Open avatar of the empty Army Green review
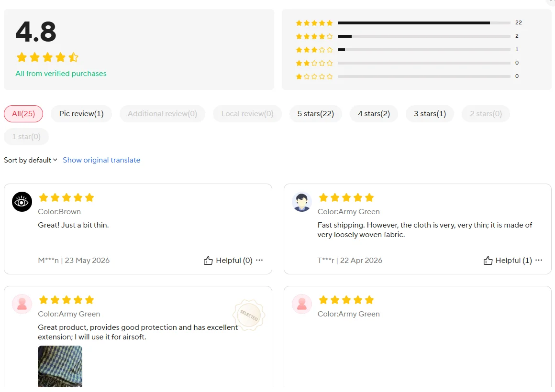The width and height of the screenshot is (555, 392). pyautogui.click(x=301, y=304)
